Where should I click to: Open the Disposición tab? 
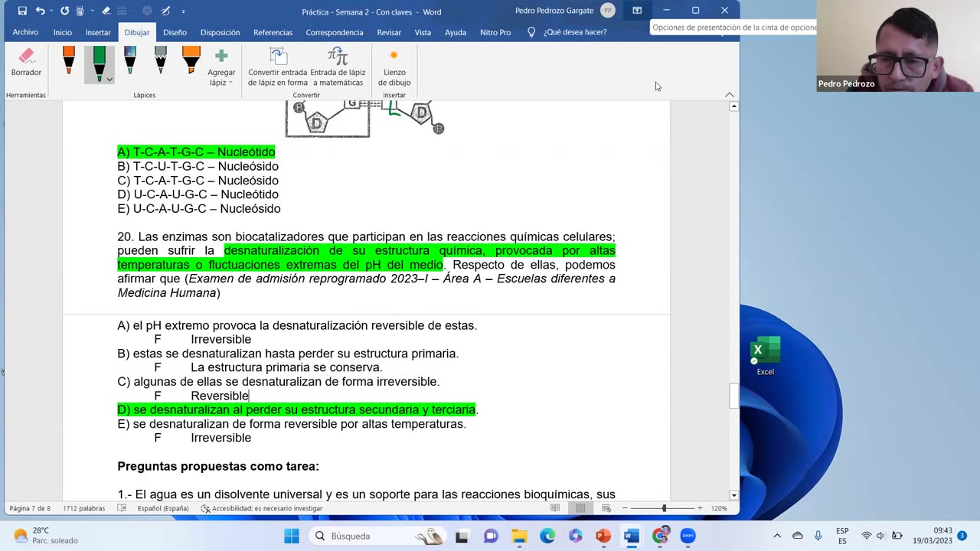220,32
